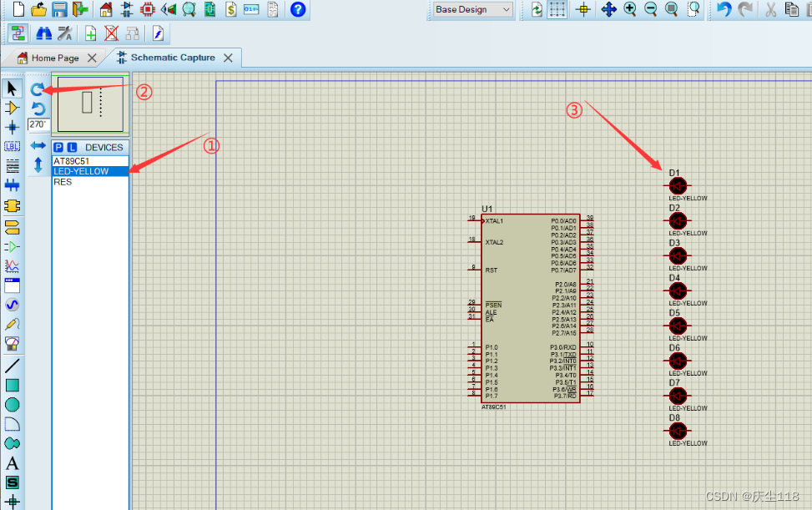
Task: Select Junction Dot Mode tool
Action: [12, 127]
